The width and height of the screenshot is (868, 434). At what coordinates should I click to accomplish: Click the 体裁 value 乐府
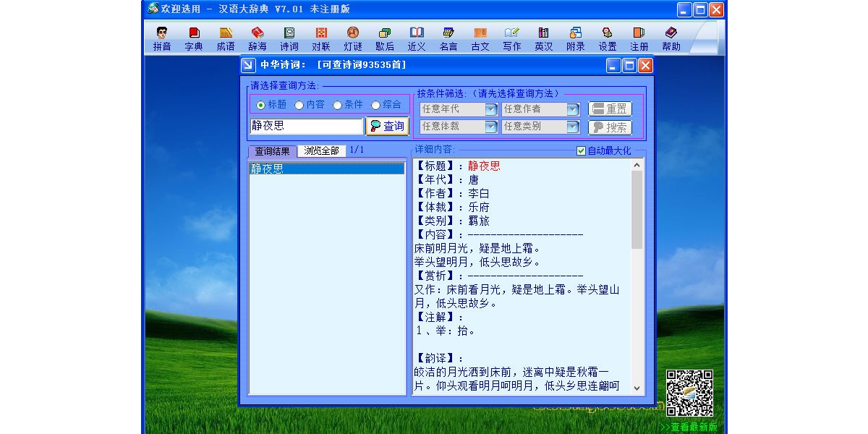tap(479, 208)
